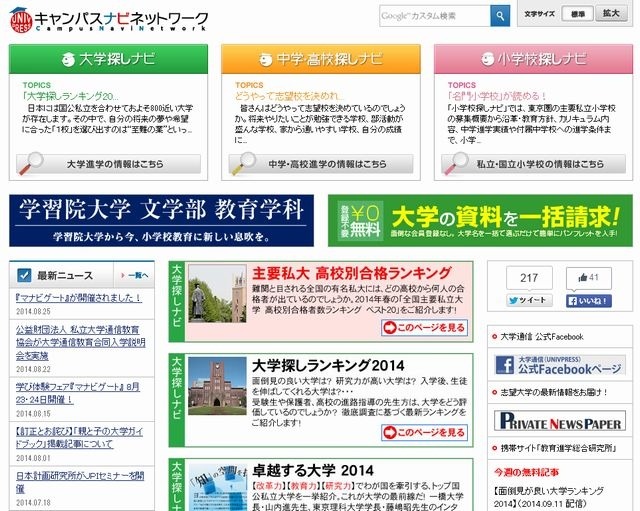Click the Facebook いいね！ button
Viewport: 640px width, 511px height.
[x=589, y=301]
